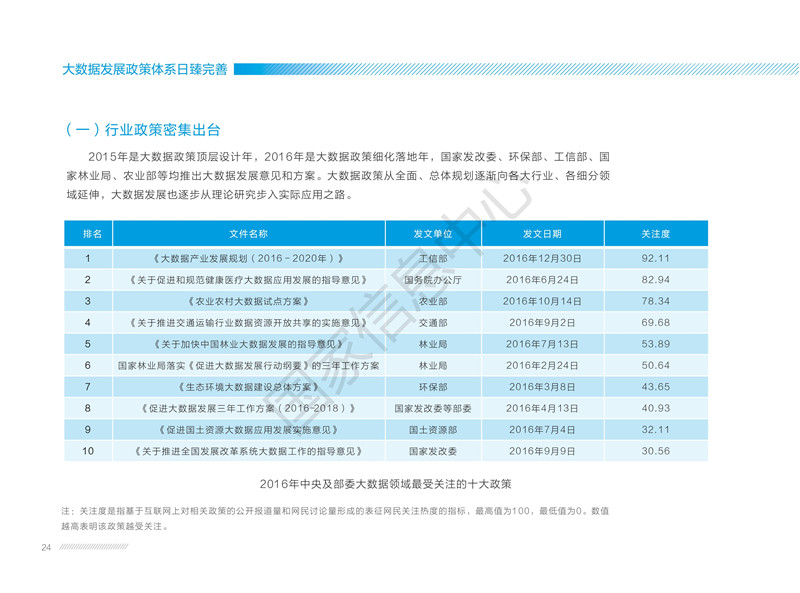Select the attention score "82.94"
The height and width of the screenshot is (593, 800).
tap(656, 280)
